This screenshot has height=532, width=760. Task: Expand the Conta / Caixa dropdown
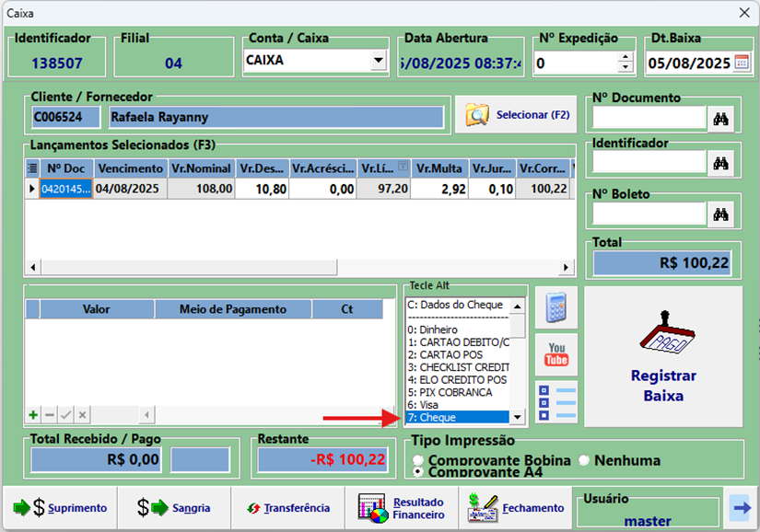[378, 61]
